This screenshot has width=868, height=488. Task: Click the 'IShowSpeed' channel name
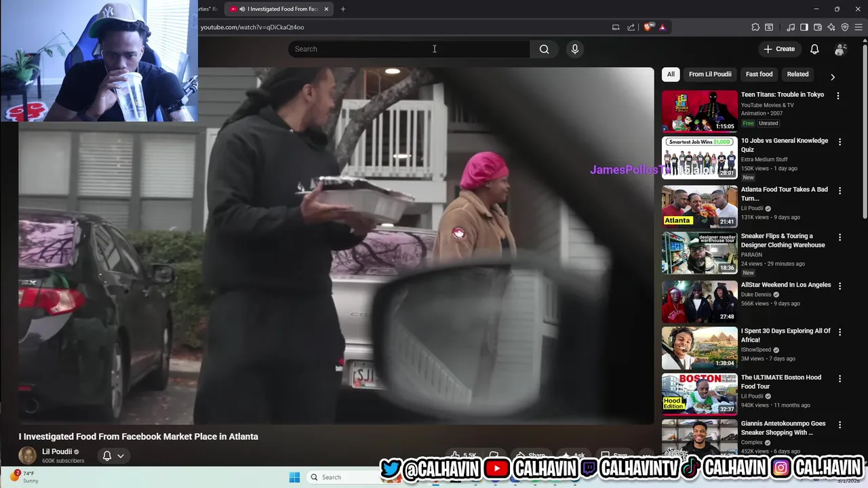[757, 350]
